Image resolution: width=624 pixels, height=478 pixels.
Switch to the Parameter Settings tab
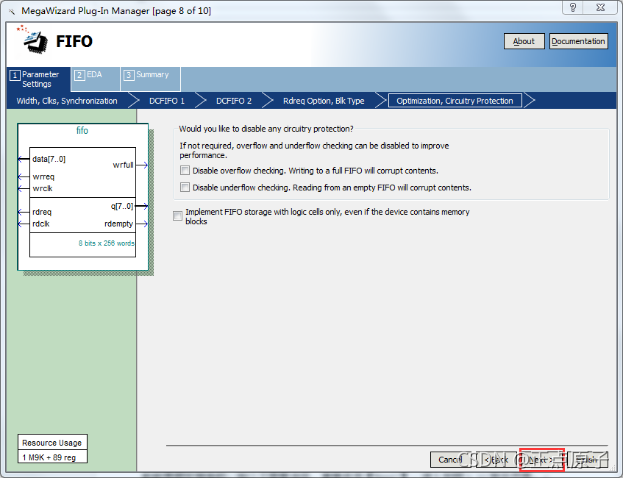[38, 79]
